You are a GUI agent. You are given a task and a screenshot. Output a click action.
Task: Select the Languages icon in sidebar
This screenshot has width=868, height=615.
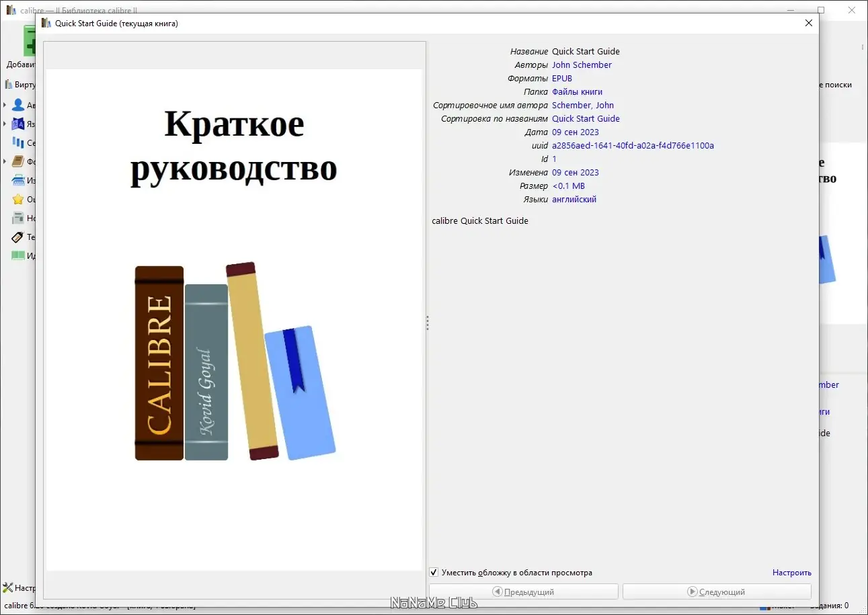coord(18,124)
